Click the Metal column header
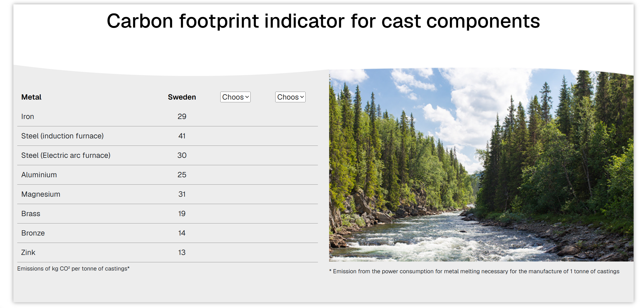 (31, 97)
